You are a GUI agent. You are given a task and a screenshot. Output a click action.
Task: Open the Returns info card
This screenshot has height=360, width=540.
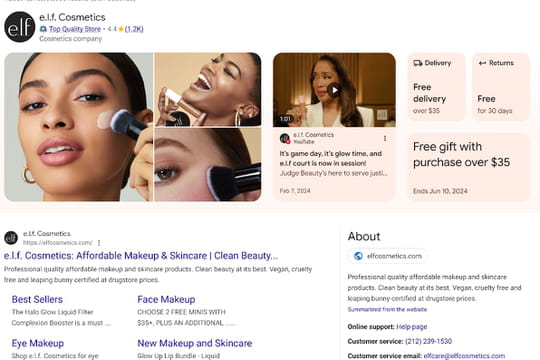pyautogui.click(x=501, y=87)
